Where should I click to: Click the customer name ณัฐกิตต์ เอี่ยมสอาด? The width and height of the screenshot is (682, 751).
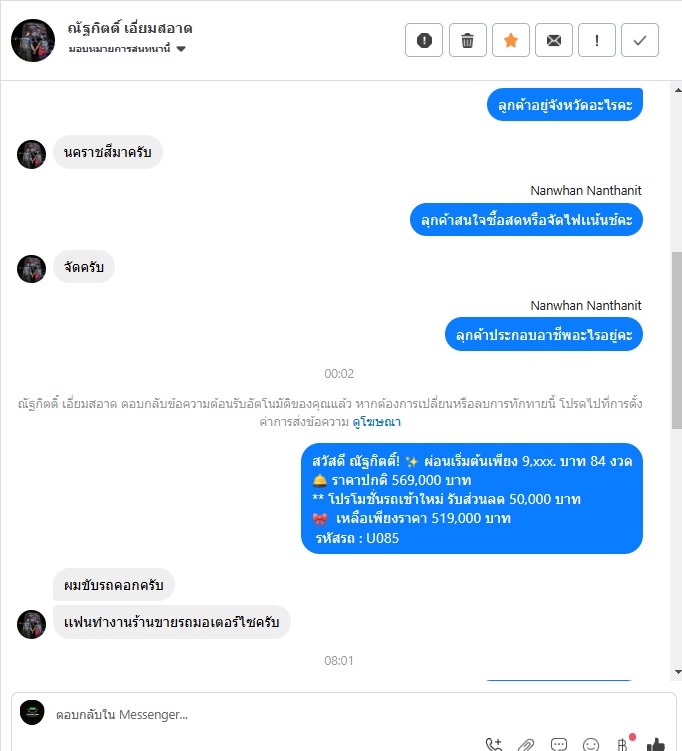(130, 29)
